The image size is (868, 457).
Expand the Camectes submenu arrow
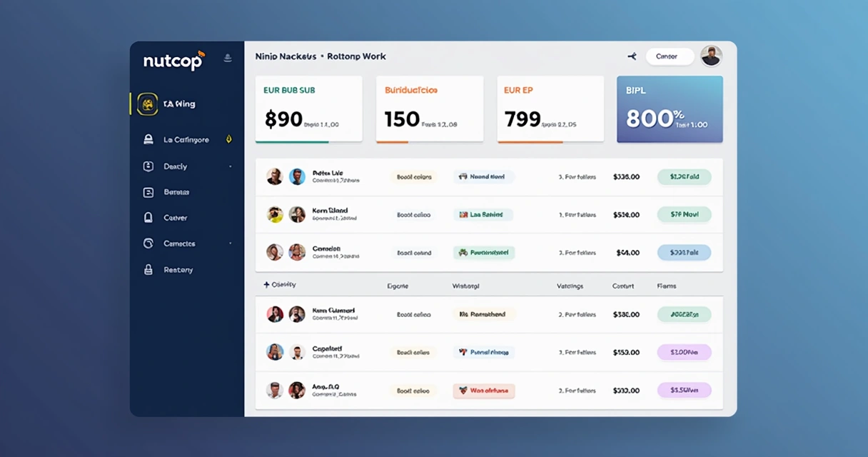230,243
